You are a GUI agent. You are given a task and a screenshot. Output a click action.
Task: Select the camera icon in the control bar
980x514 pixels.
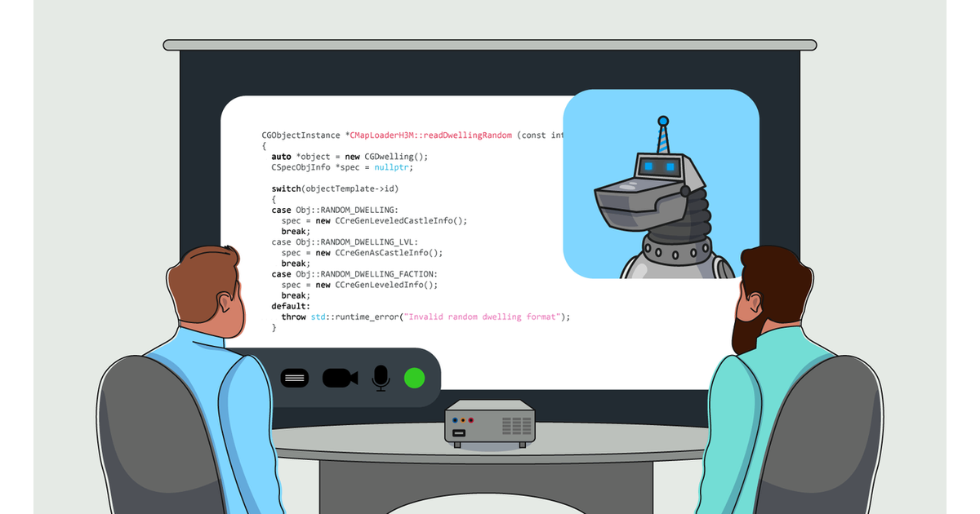341,377
